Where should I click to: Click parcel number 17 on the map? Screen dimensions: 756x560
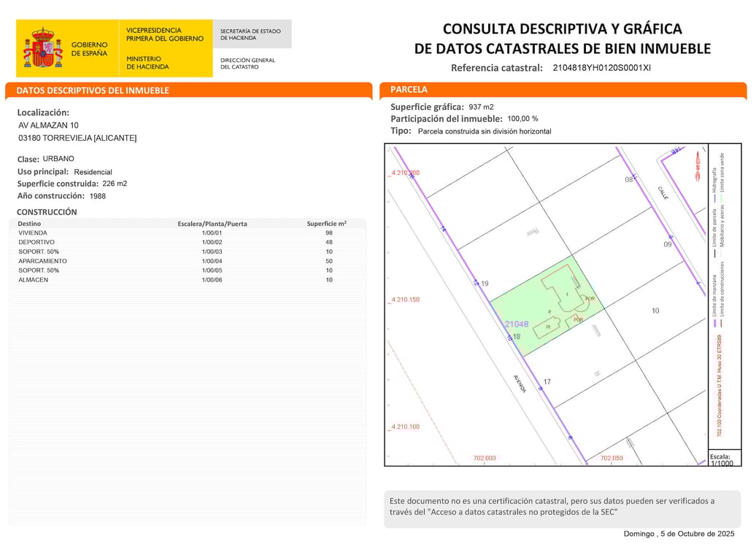(547, 381)
